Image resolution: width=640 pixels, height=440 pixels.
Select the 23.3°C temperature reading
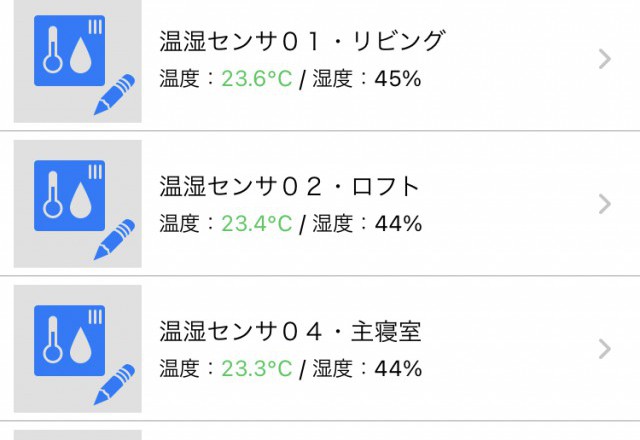(256, 369)
